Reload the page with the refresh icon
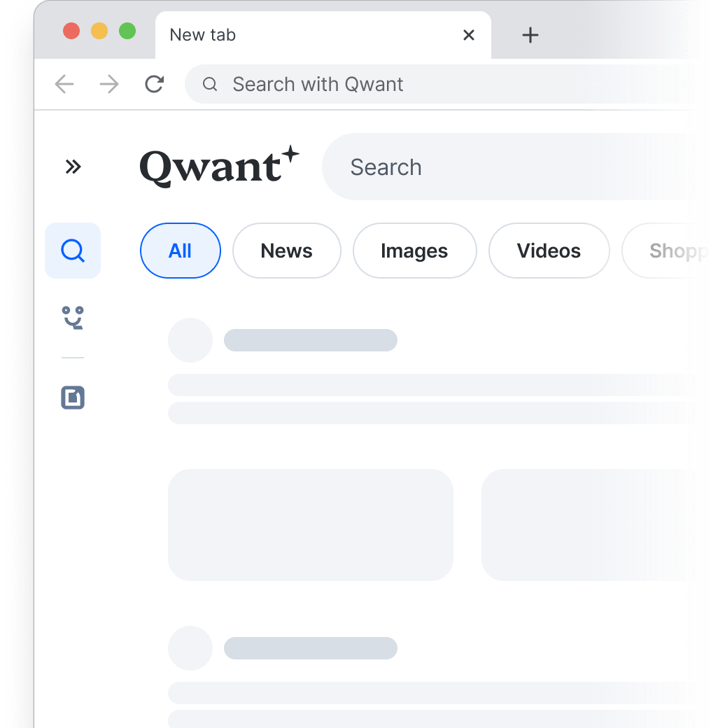Viewport: 711px width, 728px height. [155, 84]
